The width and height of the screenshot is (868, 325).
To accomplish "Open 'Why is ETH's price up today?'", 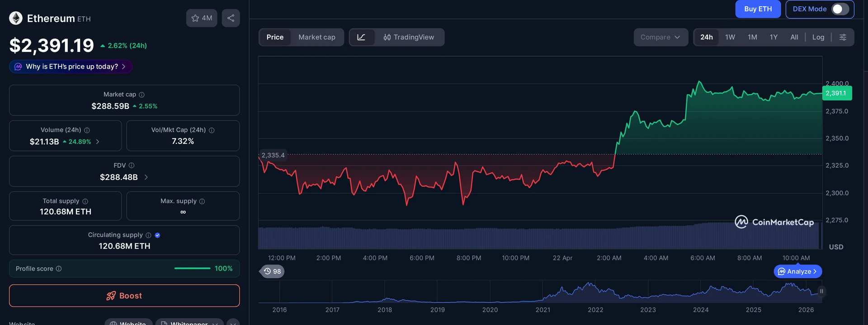I will click(x=71, y=66).
